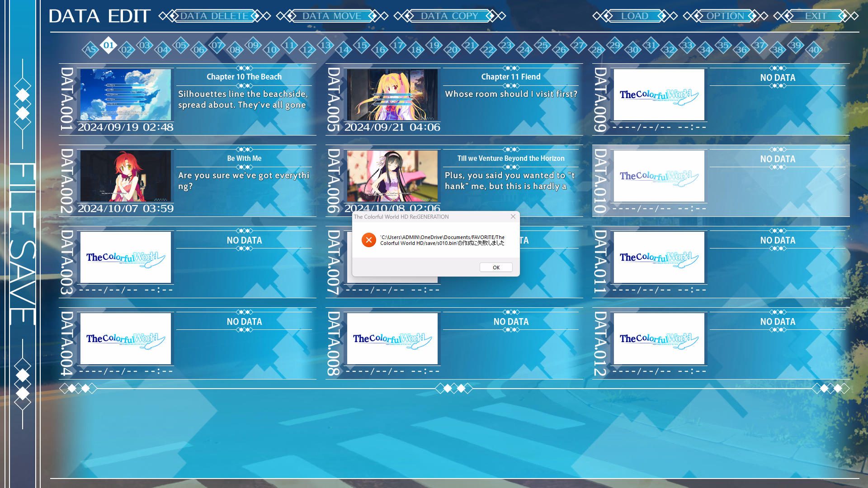Switch to page 07 tab
The width and height of the screenshot is (868, 488).
coord(217,45)
